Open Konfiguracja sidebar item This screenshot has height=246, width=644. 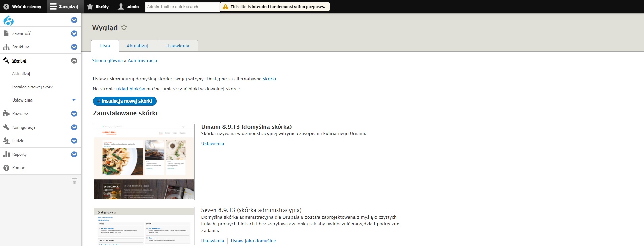tap(24, 127)
